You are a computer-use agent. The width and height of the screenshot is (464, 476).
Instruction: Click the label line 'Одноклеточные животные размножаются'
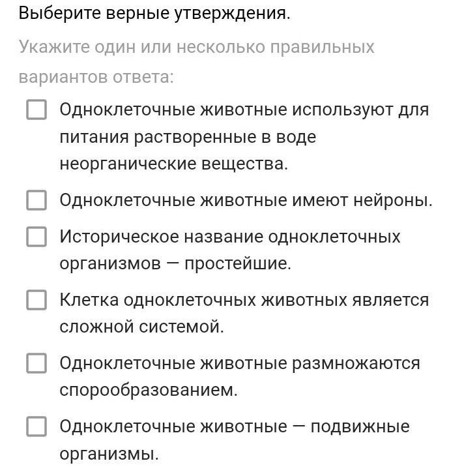click(239, 363)
